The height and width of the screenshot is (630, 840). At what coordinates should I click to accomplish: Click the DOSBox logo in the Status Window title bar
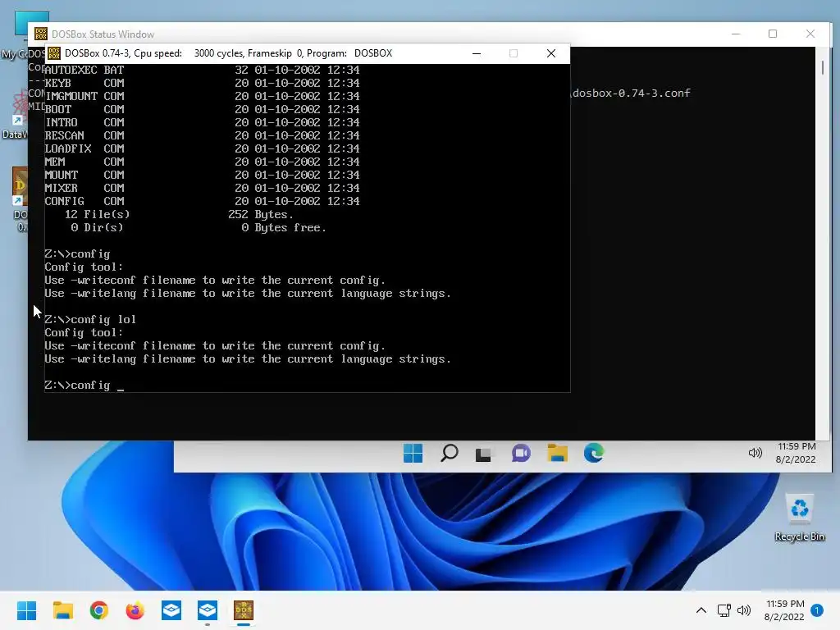[x=41, y=34]
